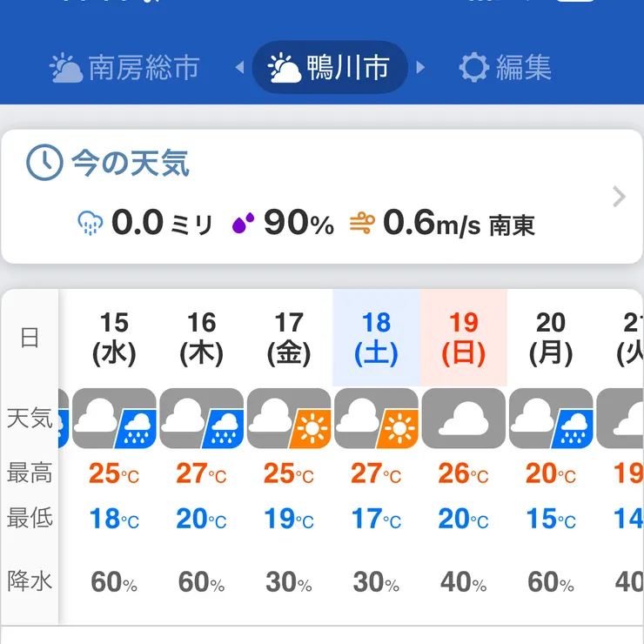644x644 pixels.
Task: Click the 16 (木) date header
Action: point(201,338)
